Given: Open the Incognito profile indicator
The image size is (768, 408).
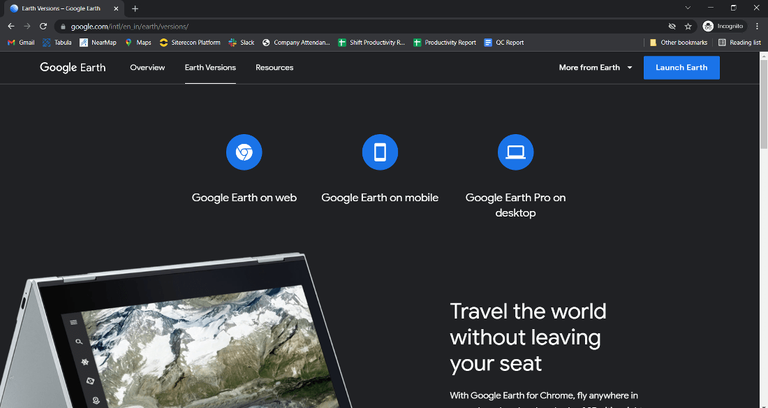Looking at the screenshot, I should point(723,26).
